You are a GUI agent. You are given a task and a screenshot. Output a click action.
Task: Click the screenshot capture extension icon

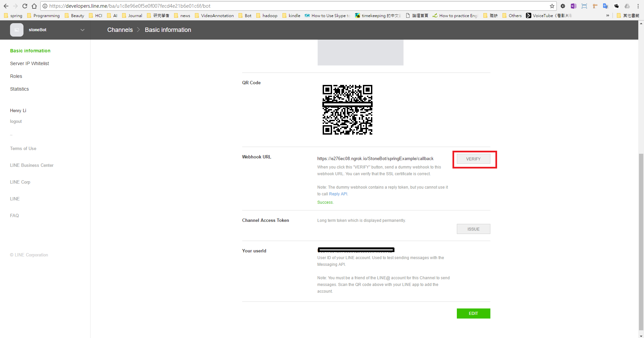pos(584,6)
